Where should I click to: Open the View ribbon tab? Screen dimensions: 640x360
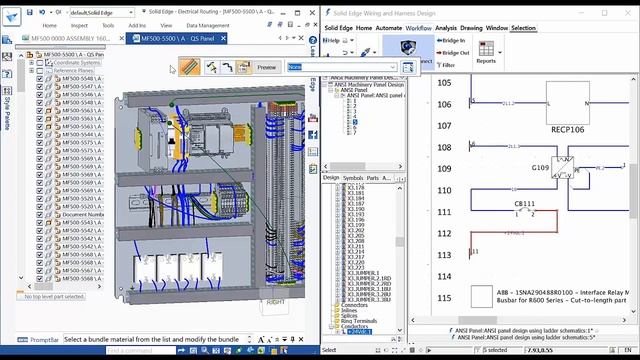click(x=166, y=25)
